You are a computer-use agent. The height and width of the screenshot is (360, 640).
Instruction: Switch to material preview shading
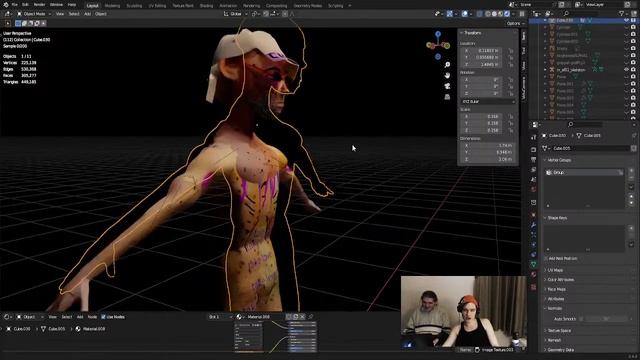[501, 14]
